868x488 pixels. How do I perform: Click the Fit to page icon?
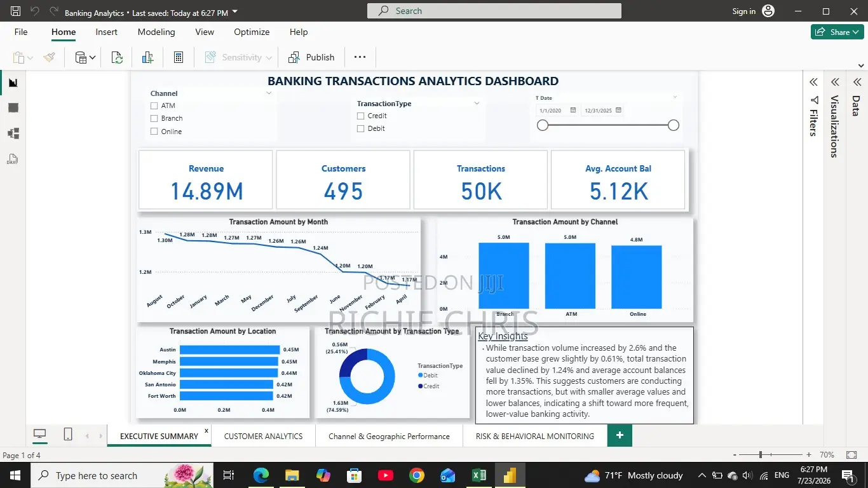[851, 455]
